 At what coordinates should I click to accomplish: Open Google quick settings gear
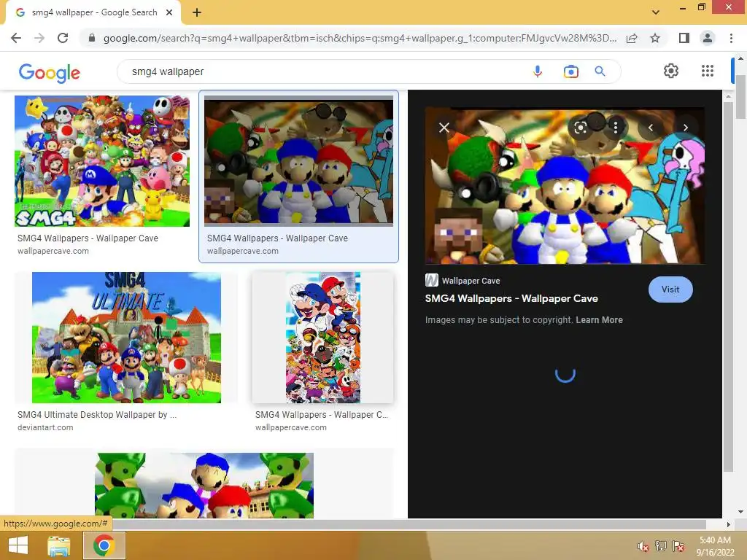(x=671, y=71)
